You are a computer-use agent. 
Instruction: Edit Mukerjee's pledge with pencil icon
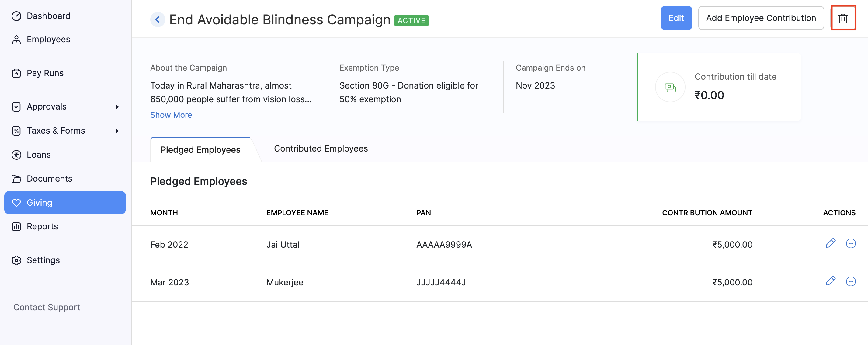(830, 281)
